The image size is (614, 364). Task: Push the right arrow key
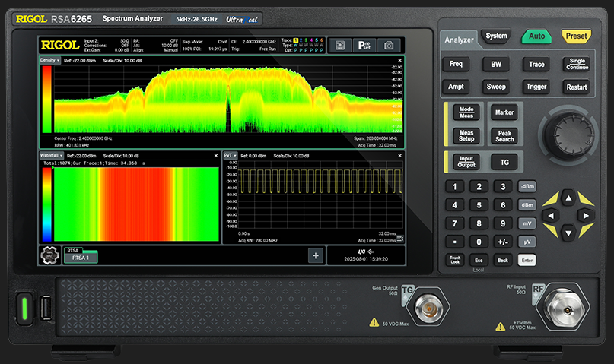586,215
